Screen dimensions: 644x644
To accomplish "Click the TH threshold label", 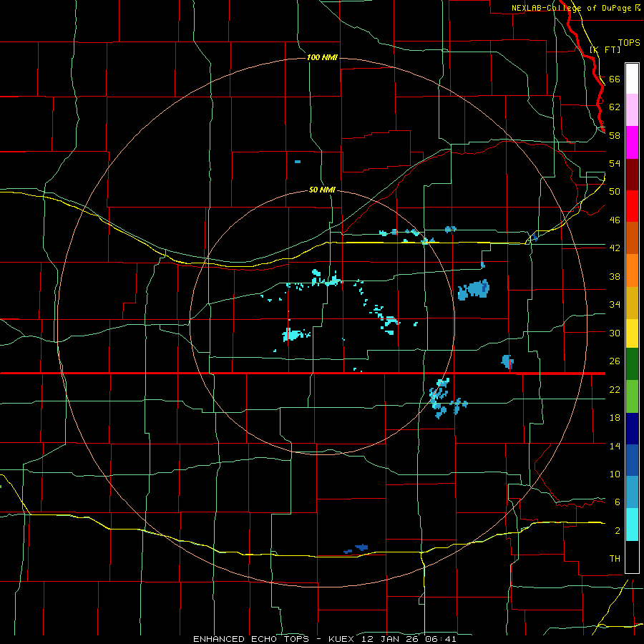I will (615, 559).
